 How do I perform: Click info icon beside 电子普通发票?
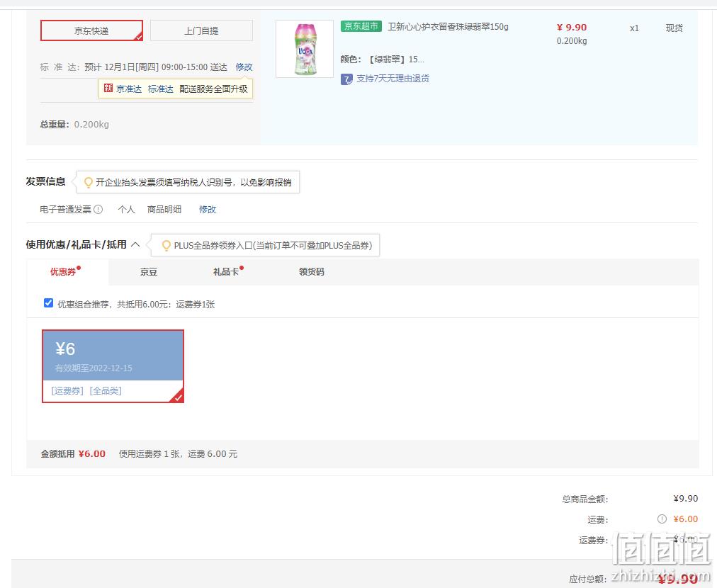(x=98, y=210)
